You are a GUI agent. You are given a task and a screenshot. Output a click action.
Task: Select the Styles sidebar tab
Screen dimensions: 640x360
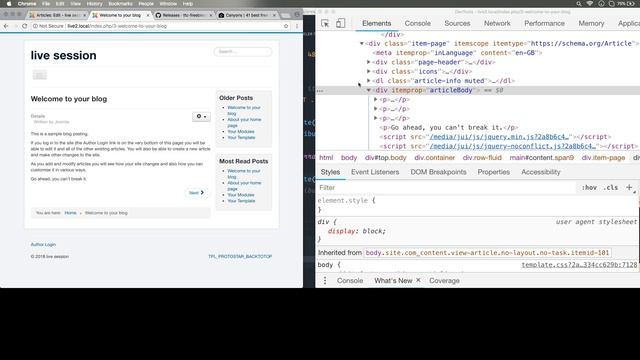[x=330, y=172]
